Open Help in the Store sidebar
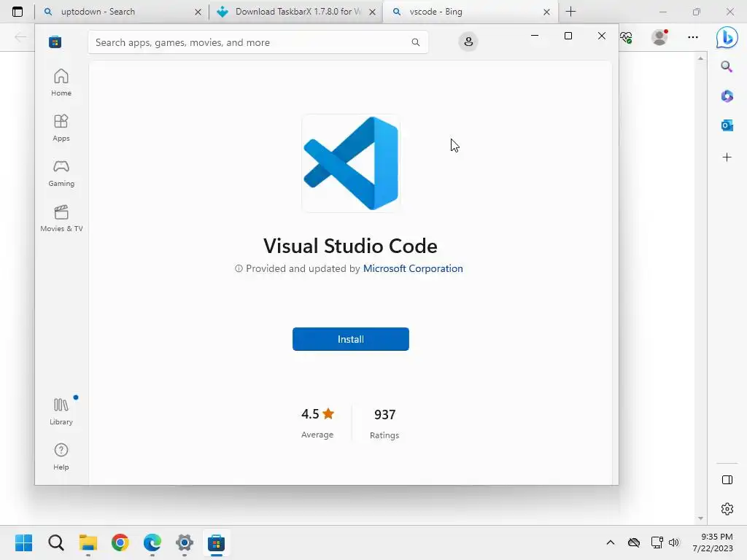This screenshot has height=560, width=747. click(61, 456)
